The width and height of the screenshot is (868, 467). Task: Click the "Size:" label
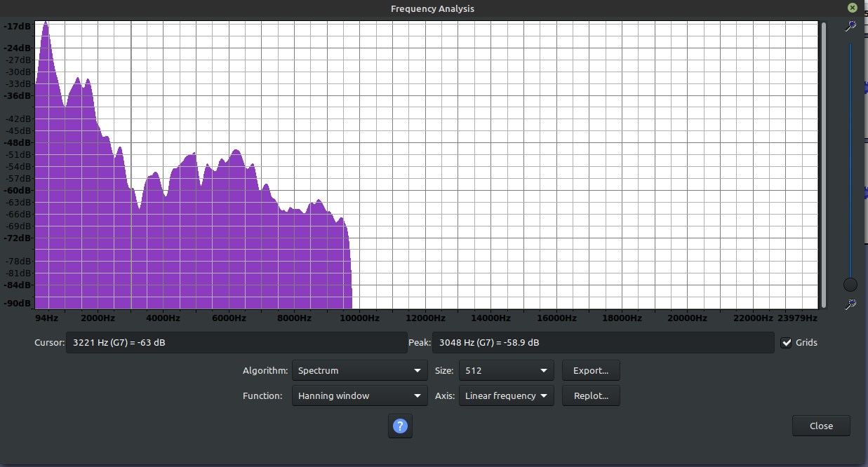[x=445, y=370]
